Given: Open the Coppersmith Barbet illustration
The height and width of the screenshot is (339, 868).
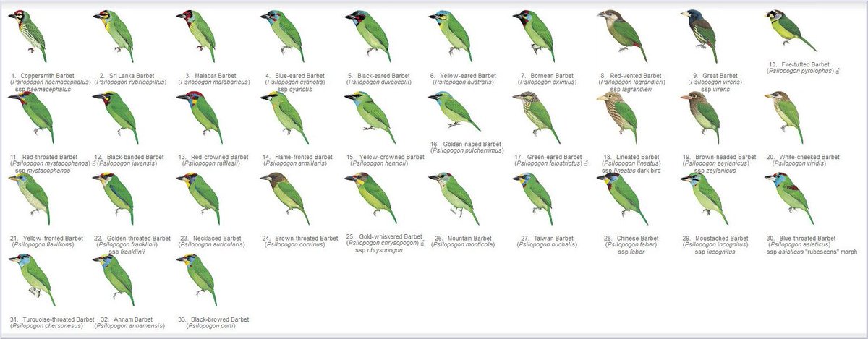Looking at the screenshot, I should point(29,36).
